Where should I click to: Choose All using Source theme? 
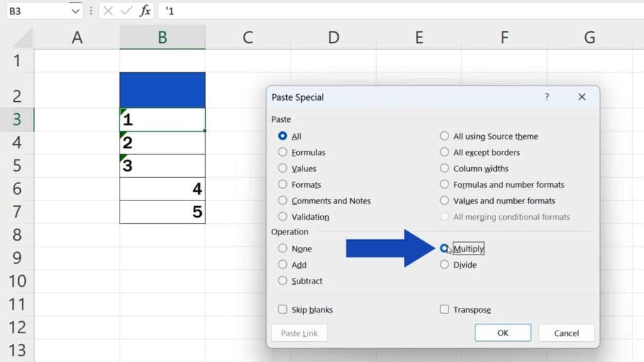tap(445, 136)
